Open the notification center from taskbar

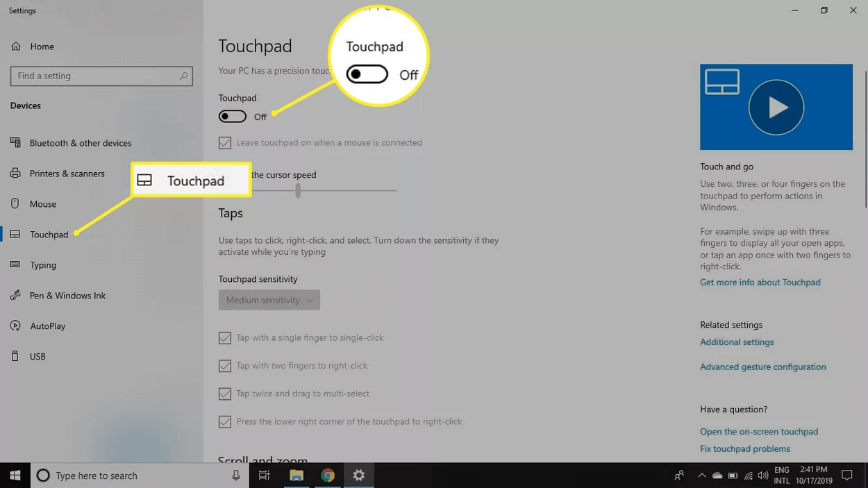click(846, 475)
